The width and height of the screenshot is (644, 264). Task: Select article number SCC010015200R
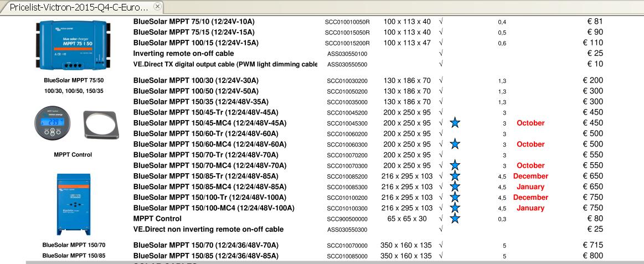347,43
